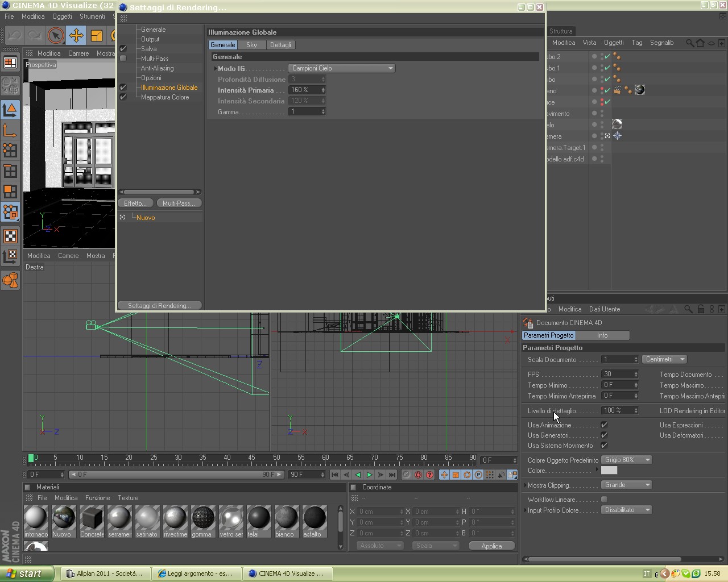728x582 pixels.
Task: Click the Applica button in Coordinate panel
Action: click(x=491, y=546)
